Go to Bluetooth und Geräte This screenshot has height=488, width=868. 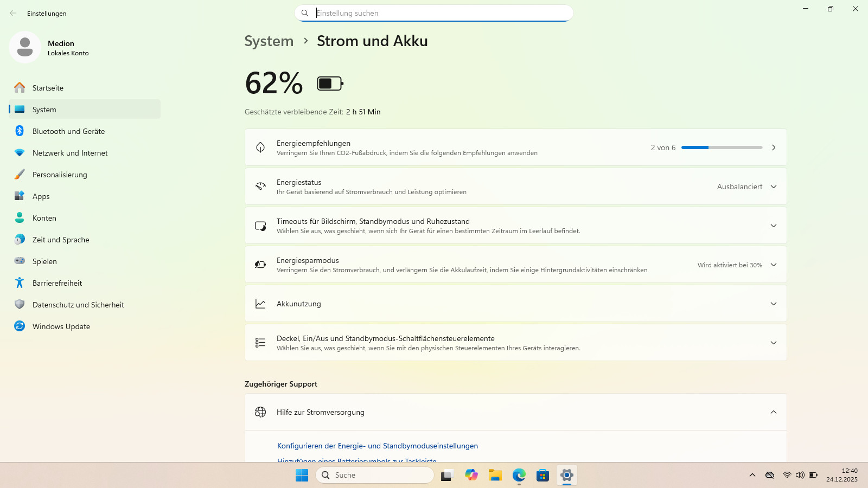coord(85,131)
